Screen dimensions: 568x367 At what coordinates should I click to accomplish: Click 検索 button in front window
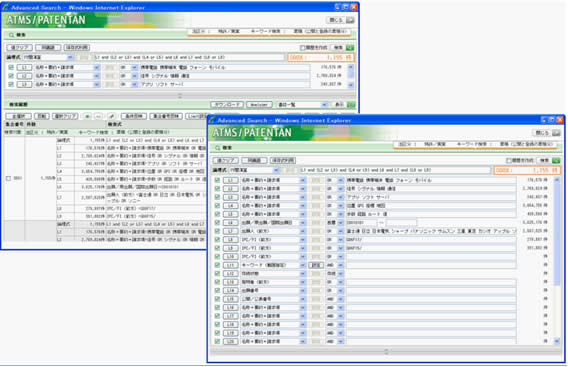pyautogui.click(x=544, y=160)
